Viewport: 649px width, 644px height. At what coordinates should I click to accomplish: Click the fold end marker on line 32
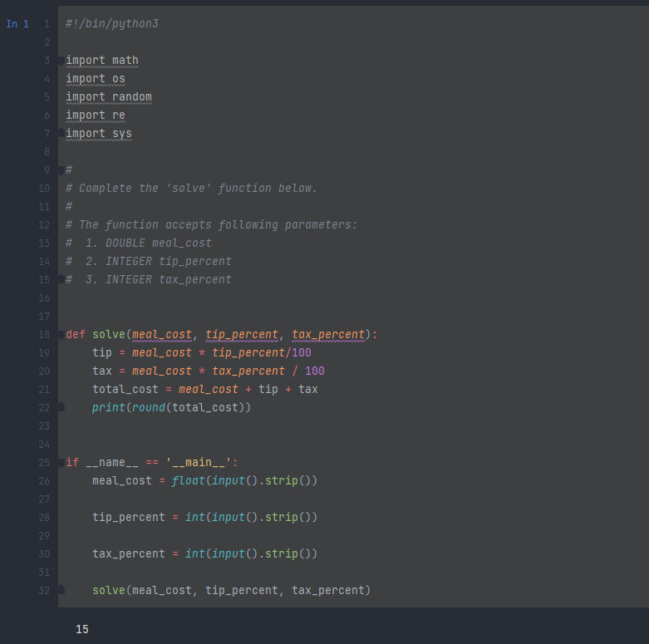point(61,590)
